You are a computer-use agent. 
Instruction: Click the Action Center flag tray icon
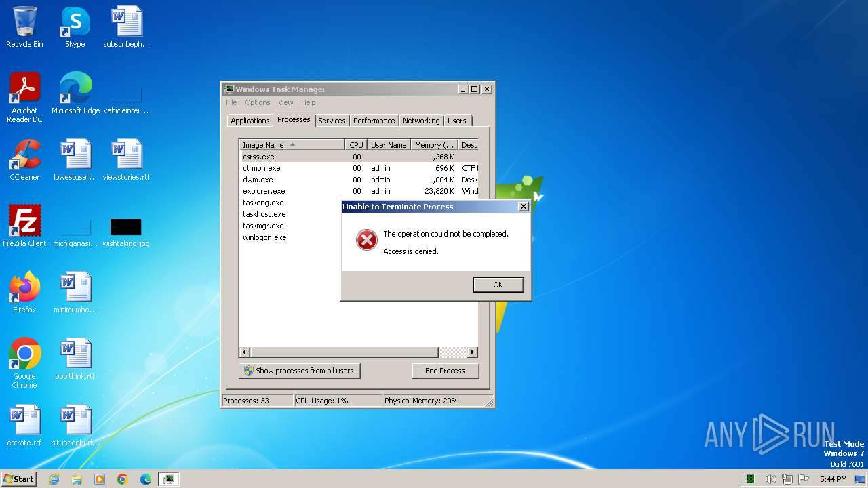[x=804, y=479]
